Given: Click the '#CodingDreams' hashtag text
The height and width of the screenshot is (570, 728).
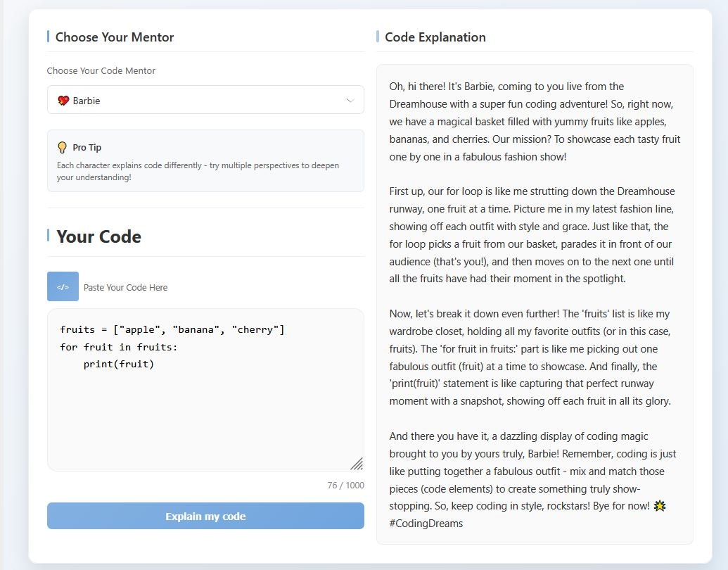Looking at the screenshot, I should pyautogui.click(x=426, y=524).
